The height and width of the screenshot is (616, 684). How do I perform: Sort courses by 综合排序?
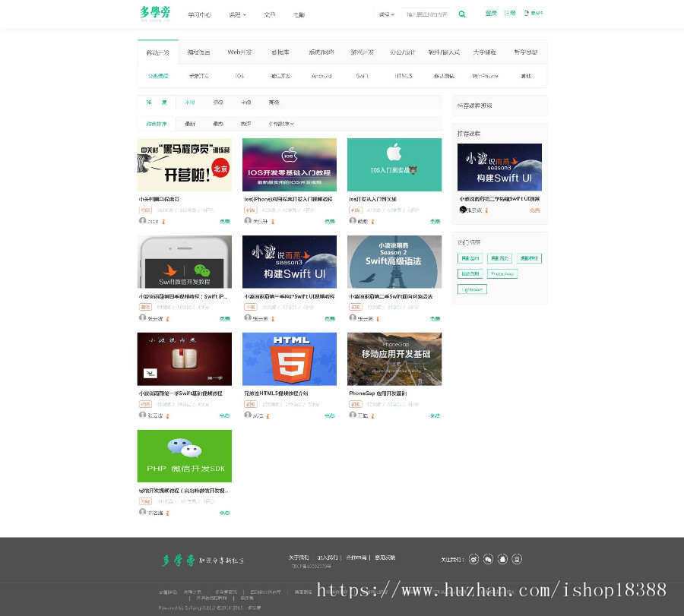[157, 124]
